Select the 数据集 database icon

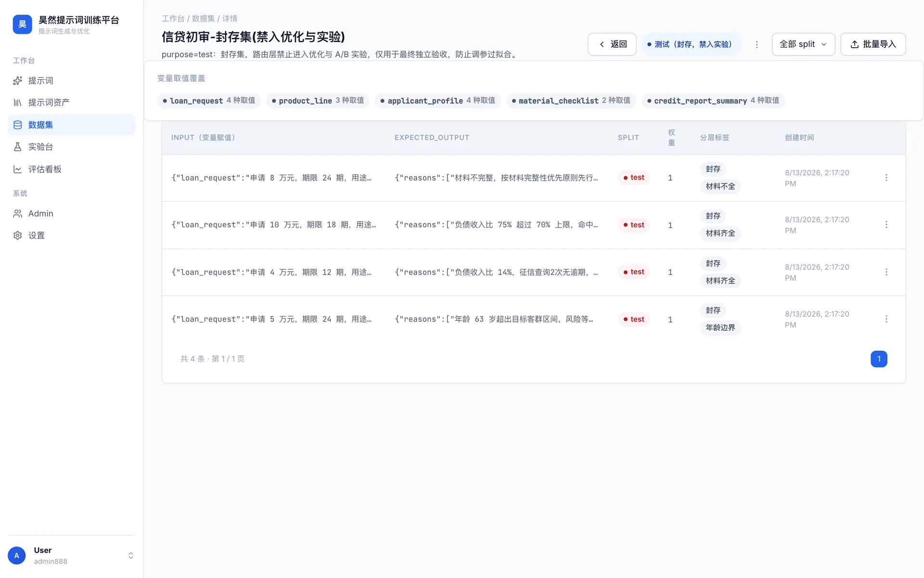click(x=18, y=125)
